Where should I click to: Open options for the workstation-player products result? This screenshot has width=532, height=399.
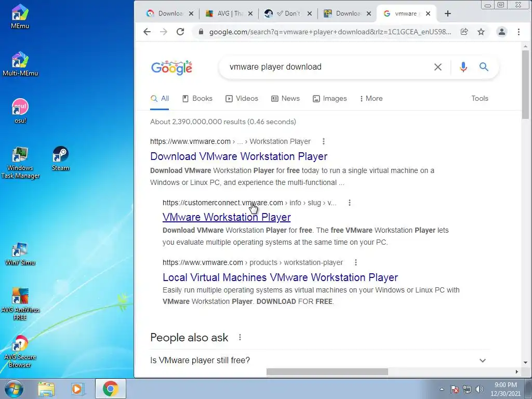[x=355, y=262]
